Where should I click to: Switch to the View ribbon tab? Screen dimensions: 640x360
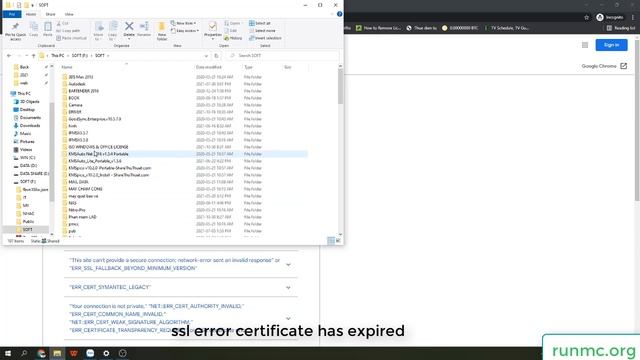pyautogui.click(x=69, y=14)
